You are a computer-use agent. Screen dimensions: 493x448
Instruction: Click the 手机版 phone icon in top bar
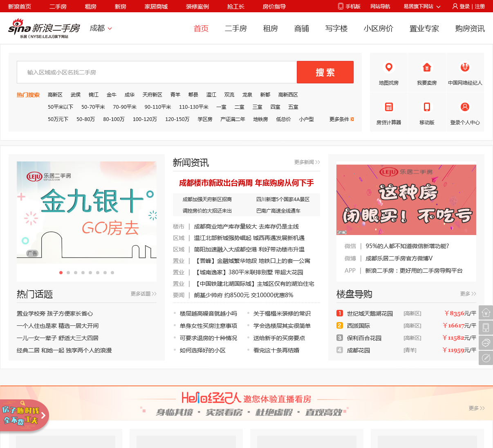pyautogui.click(x=341, y=6)
